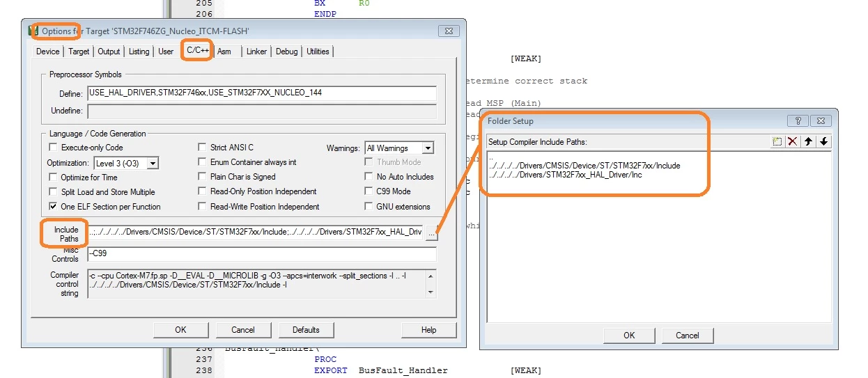
Task: Select the CMSIS Device Include path entry
Action: tap(584, 166)
